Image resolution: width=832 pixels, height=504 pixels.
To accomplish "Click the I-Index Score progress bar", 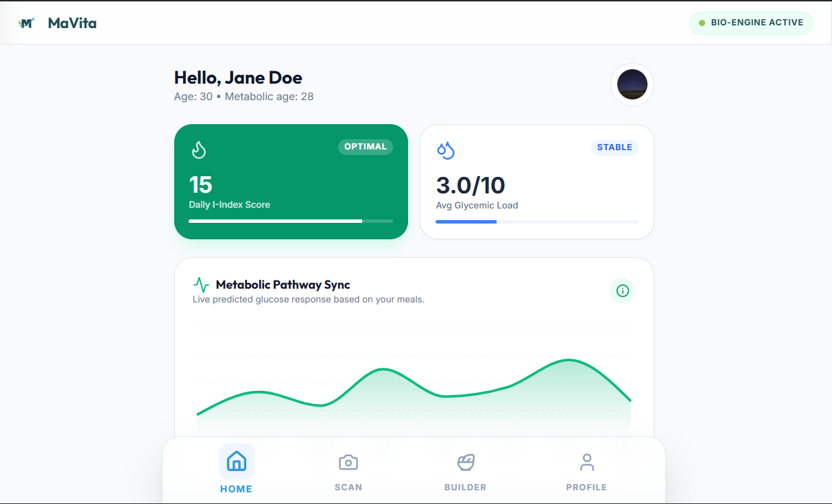I will pyautogui.click(x=291, y=221).
